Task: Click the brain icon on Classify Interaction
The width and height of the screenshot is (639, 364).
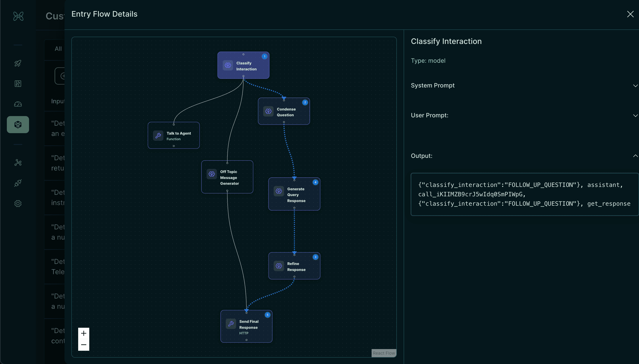Action: (x=227, y=66)
